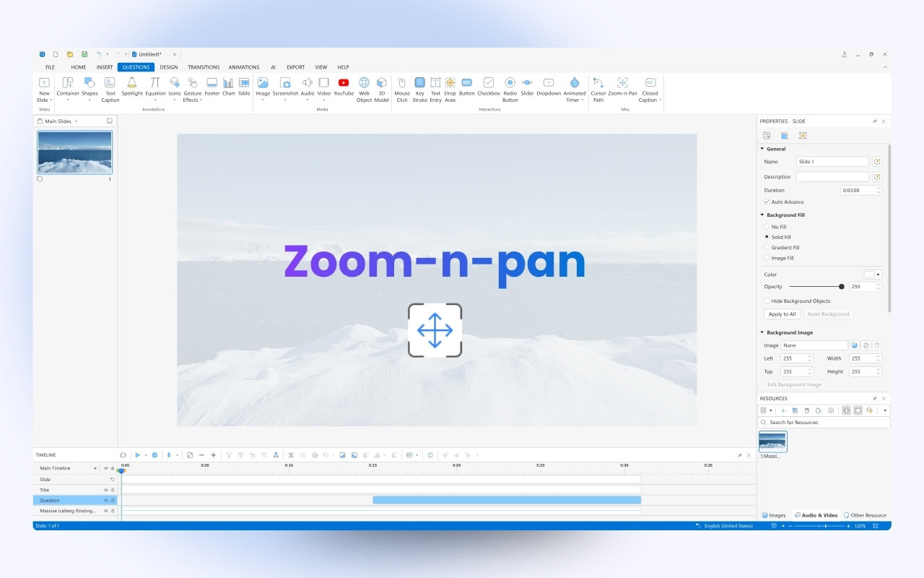Click the Save icon in title bar
Screen dimensions: 924x578
[x=84, y=54]
